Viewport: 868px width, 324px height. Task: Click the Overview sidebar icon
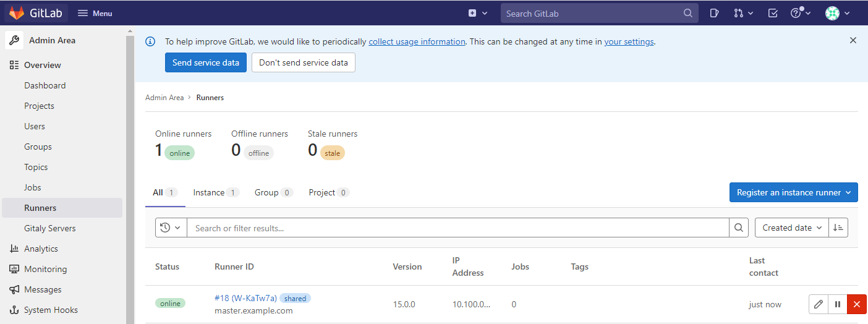coord(14,65)
